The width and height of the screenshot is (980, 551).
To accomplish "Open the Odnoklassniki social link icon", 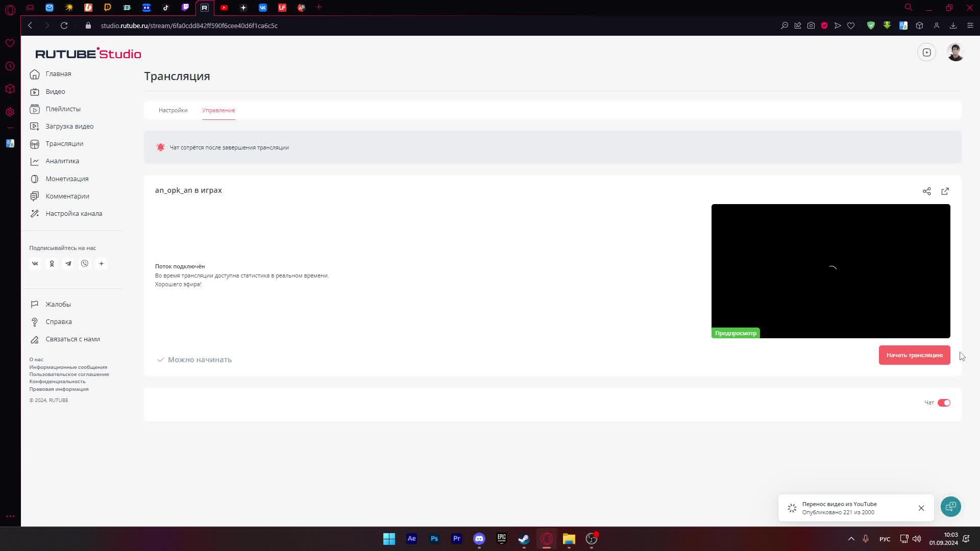I will [x=52, y=264].
